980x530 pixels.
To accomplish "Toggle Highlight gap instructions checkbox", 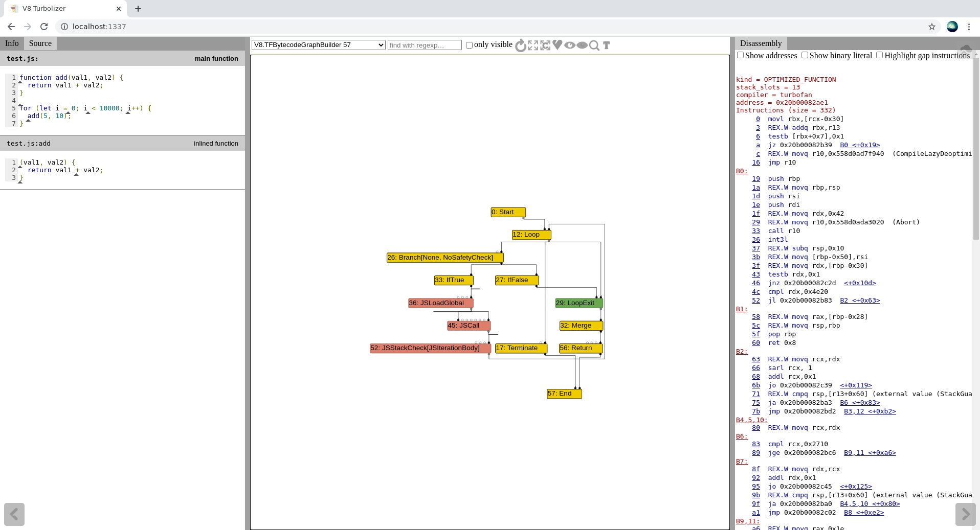I will [879, 55].
